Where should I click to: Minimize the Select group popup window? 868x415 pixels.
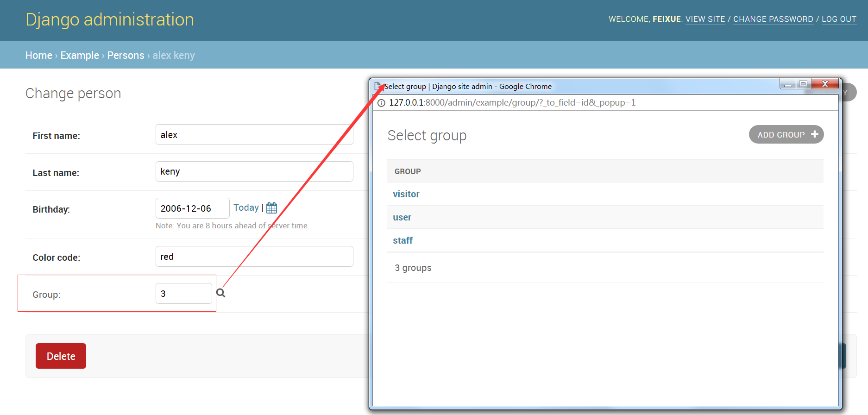(x=788, y=84)
